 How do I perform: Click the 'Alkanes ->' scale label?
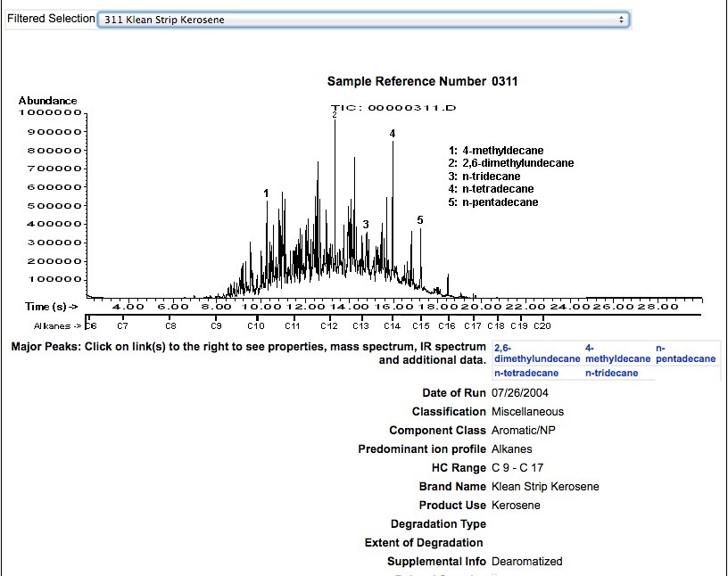pyautogui.click(x=58, y=325)
